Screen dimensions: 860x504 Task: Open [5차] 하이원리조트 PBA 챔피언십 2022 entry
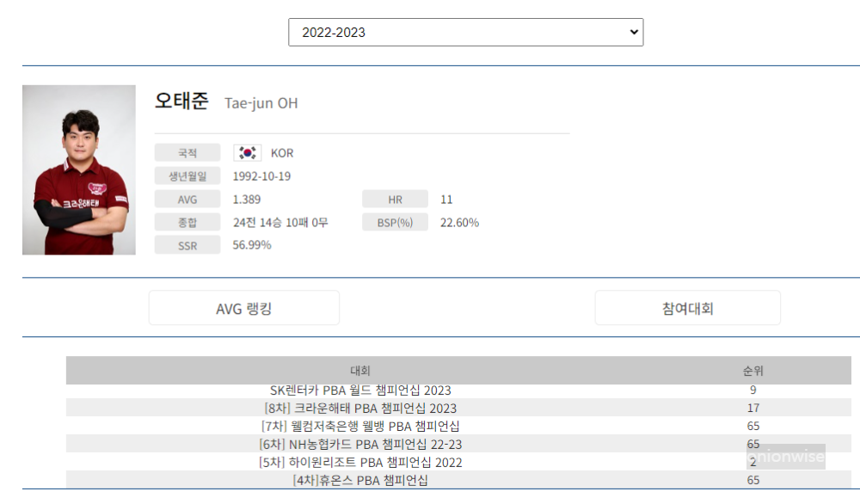[361, 463]
